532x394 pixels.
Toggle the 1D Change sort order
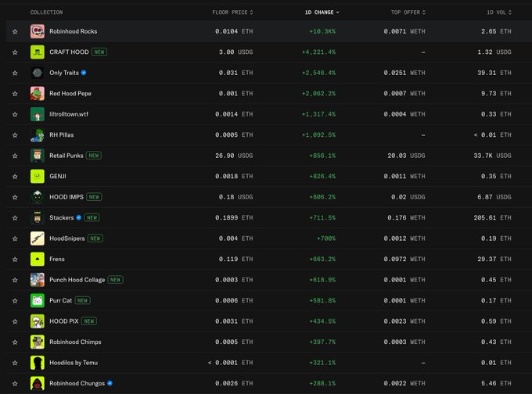(322, 13)
